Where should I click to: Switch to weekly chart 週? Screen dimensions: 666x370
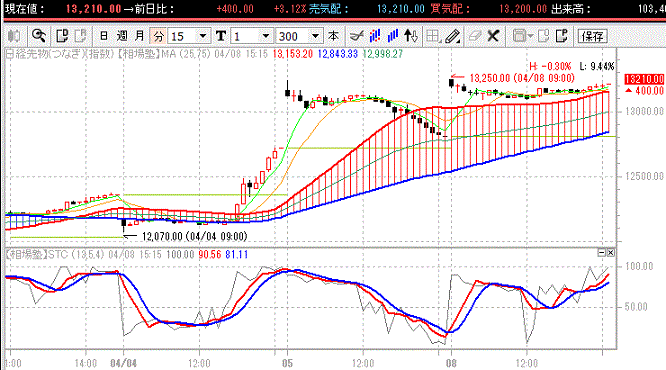[x=122, y=36]
